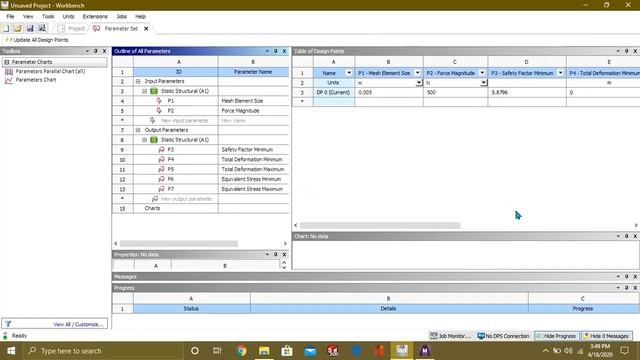Viewport: 640px width, 360px height.
Task: Select Parameters Parallel Chart (all) icon
Action: 9,71
